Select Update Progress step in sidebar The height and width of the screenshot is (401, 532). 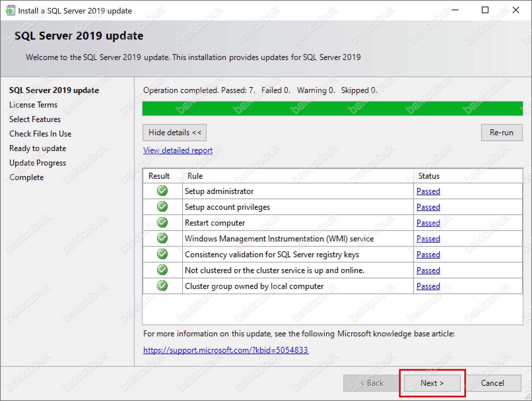38,163
